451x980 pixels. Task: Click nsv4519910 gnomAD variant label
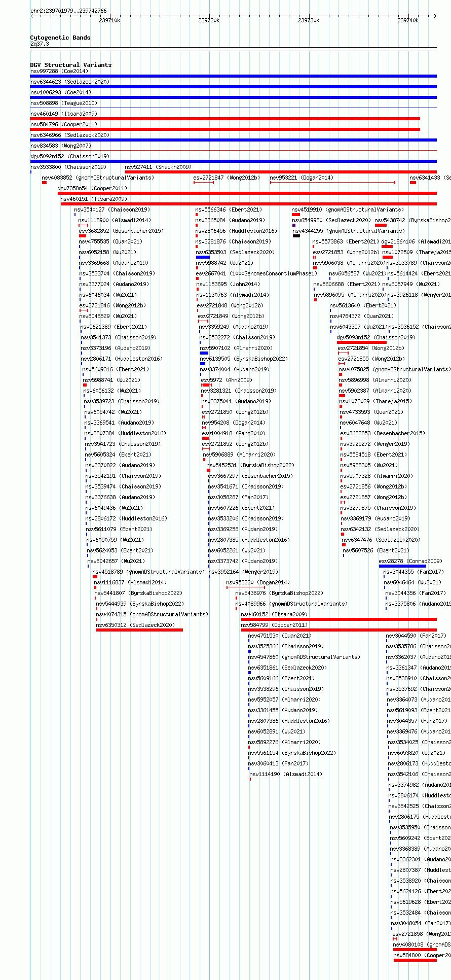click(348, 209)
